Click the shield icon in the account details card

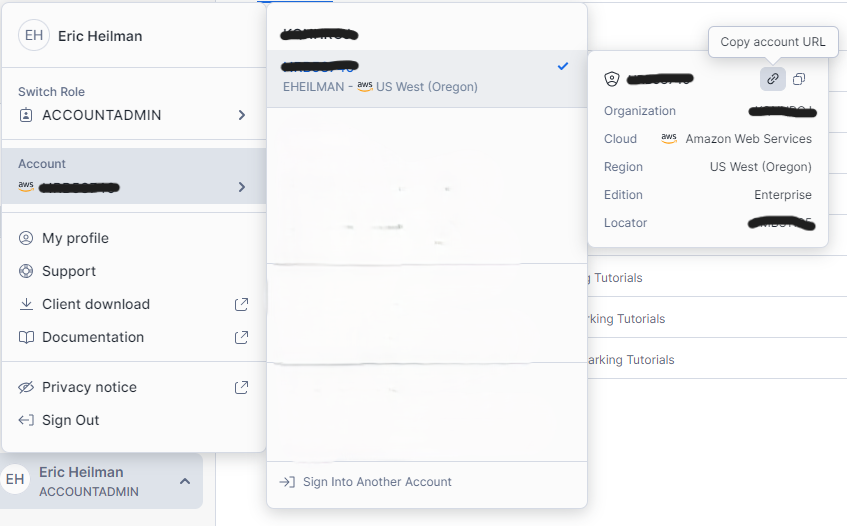point(613,79)
